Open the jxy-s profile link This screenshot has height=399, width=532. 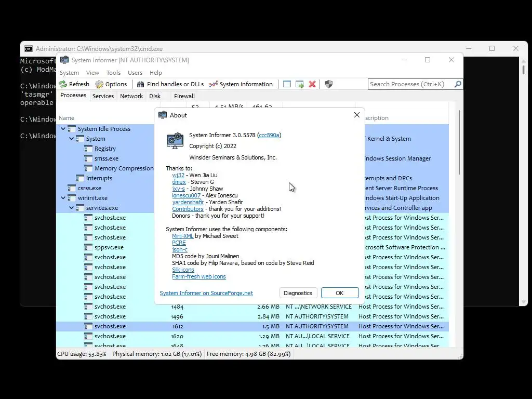[179, 189]
